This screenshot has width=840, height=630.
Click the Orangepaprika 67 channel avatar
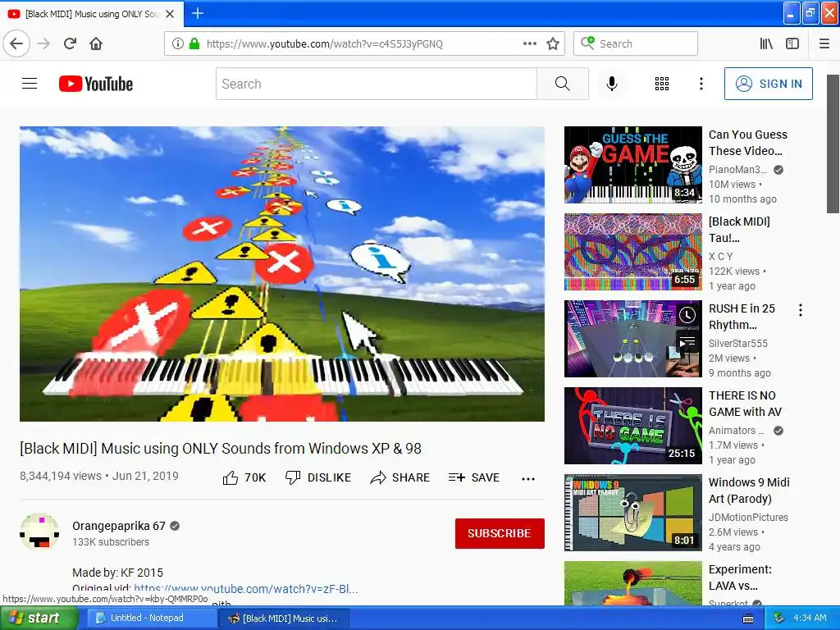[39, 532]
